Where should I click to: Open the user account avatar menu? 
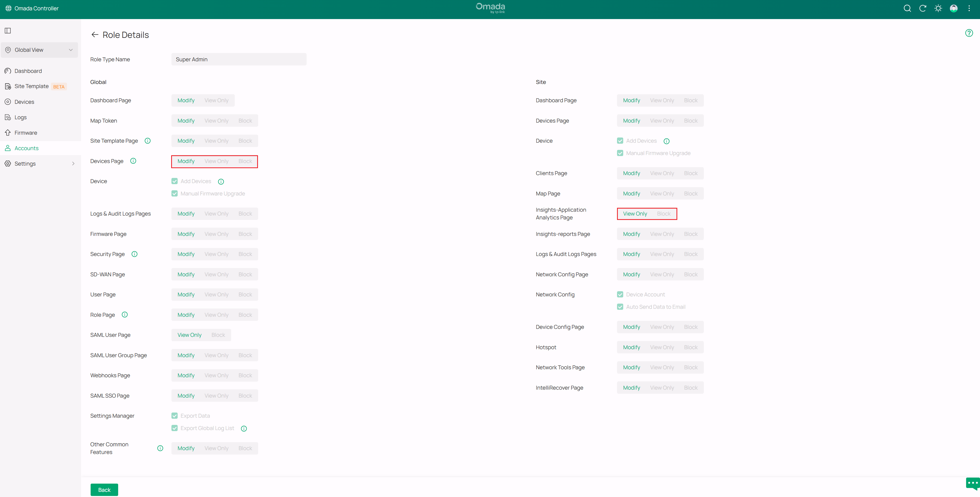point(953,8)
